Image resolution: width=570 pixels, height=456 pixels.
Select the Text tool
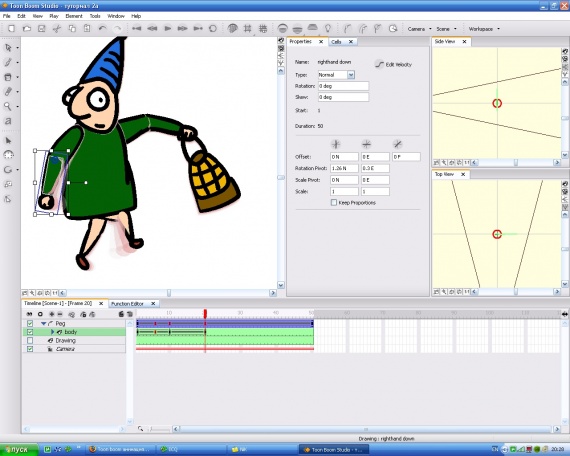point(8,121)
